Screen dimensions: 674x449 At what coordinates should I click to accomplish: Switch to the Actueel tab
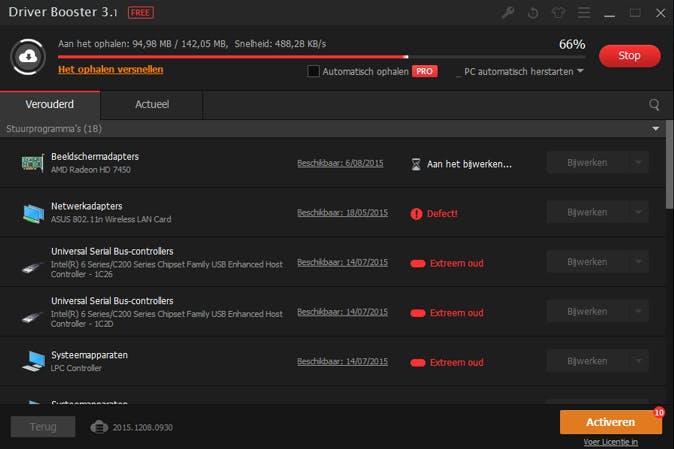click(152, 105)
